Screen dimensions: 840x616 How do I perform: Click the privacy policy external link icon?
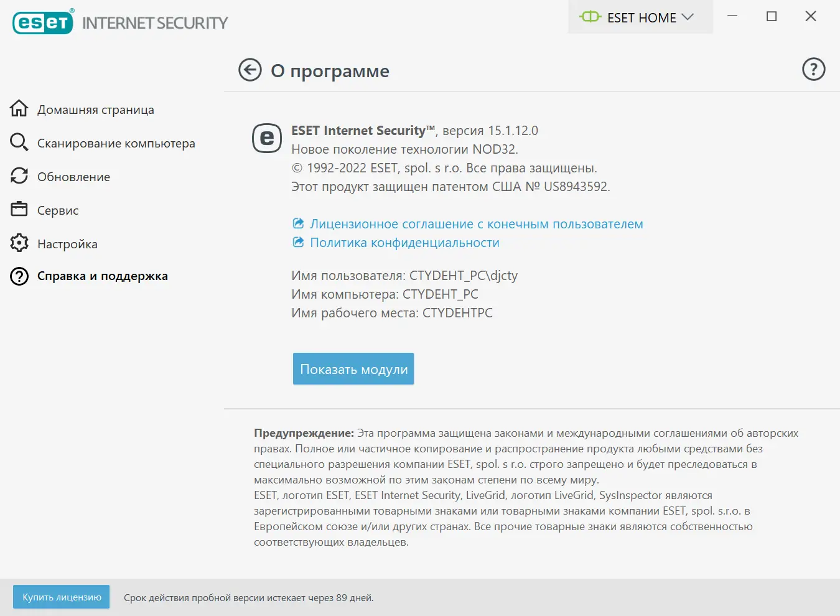coord(297,241)
